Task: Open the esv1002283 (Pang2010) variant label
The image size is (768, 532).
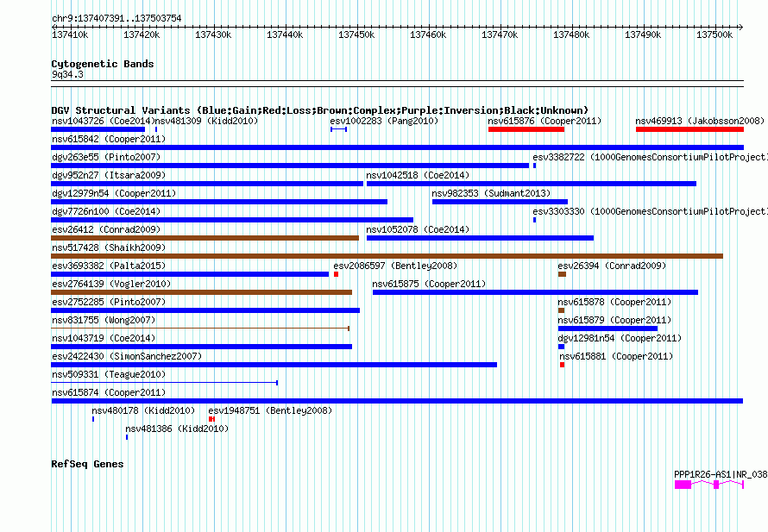Action: (384, 121)
